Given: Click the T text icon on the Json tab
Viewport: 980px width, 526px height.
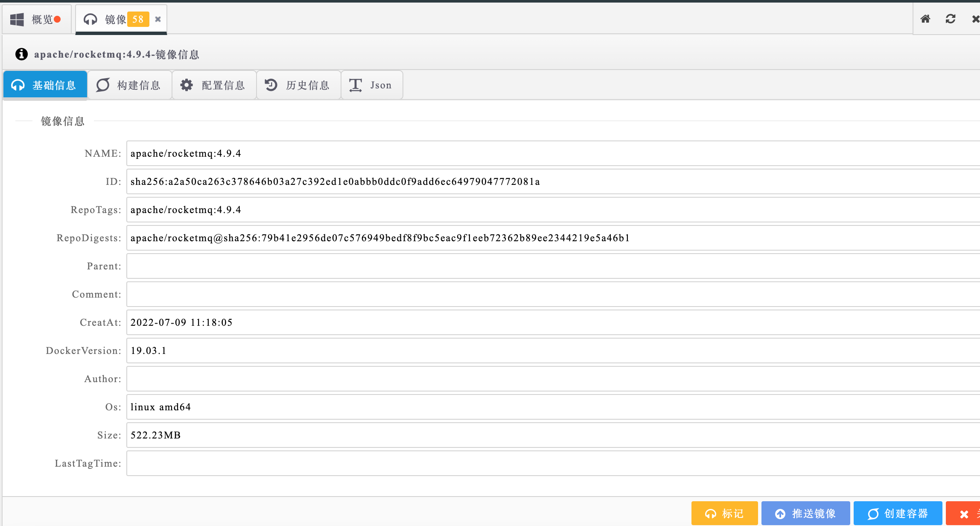Looking at the screenshot, I should pyautogui.click(x=356, y=85).
